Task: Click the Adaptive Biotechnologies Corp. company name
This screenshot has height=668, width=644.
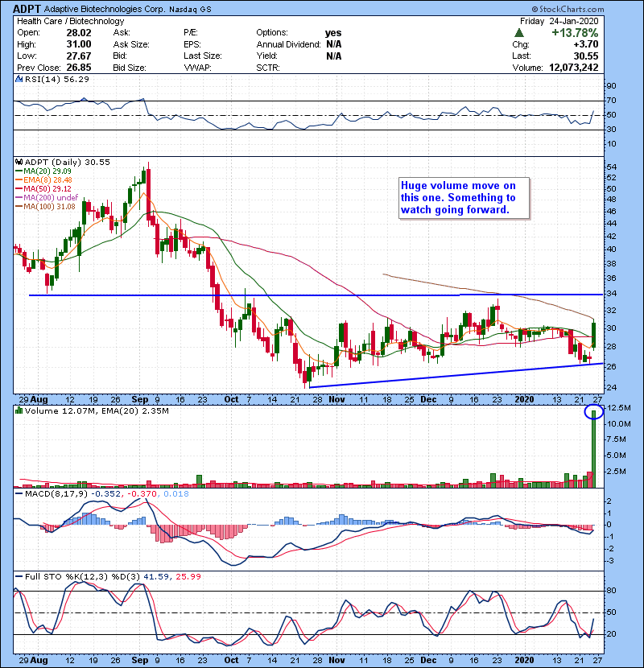Action: point(105,9)
